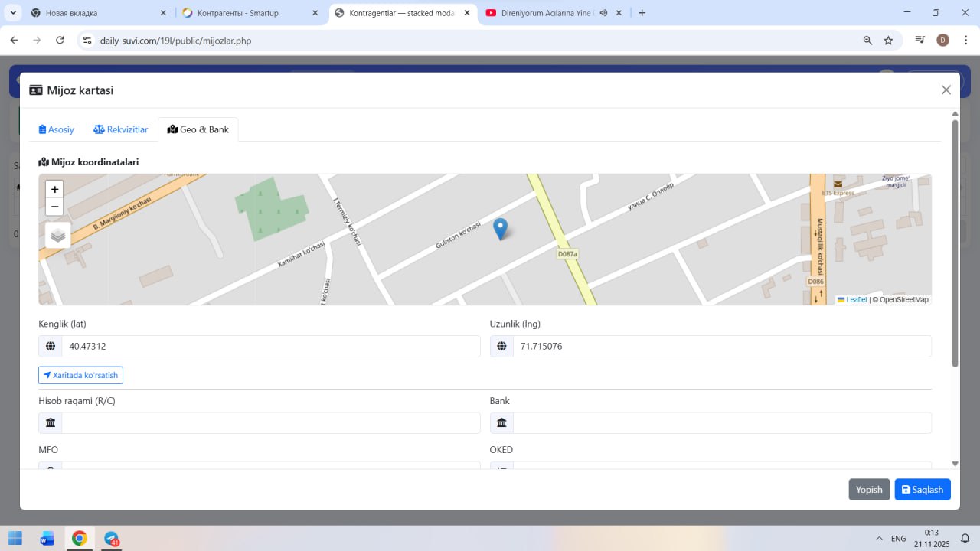Open the browser zoom indicator icon
Screen dimensions: 980x551
pos(867,41)
